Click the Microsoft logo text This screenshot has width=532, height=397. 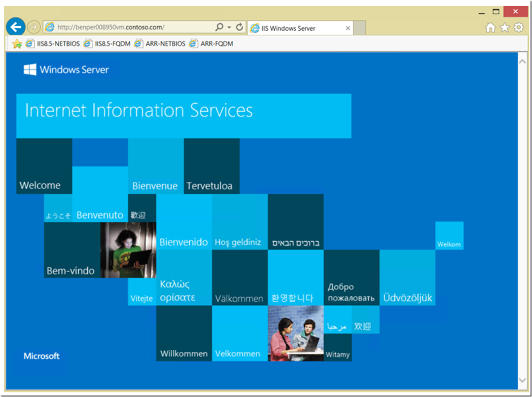point(41,356)
